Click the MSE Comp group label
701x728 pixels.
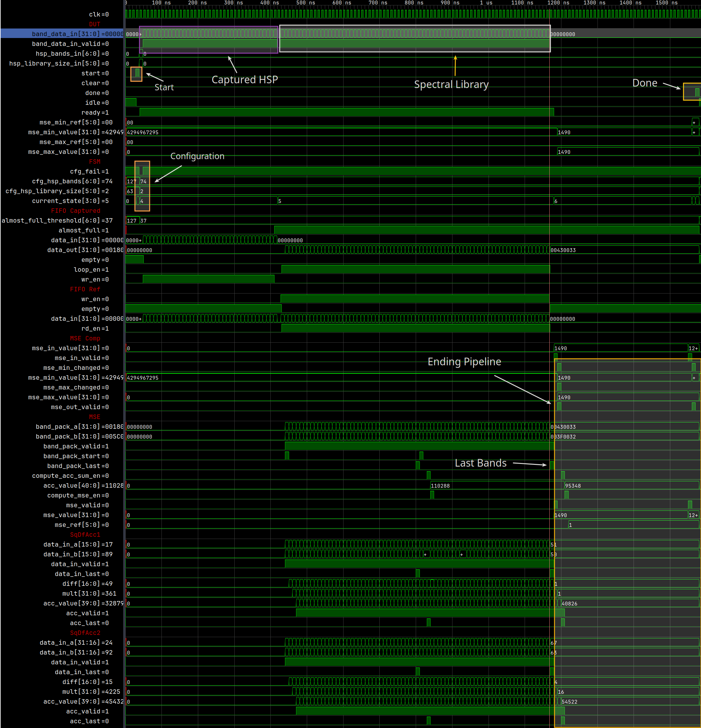(85, 339)
